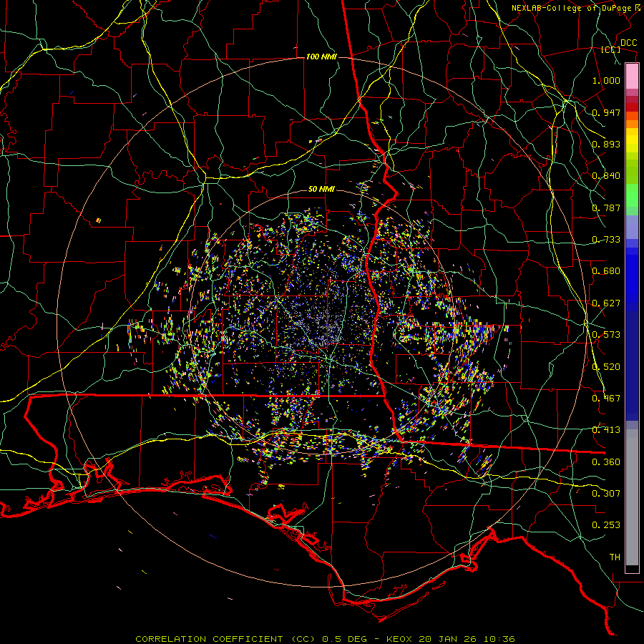Select the 0.360 legend value
644x644 pixels.
tap(606, 462)
